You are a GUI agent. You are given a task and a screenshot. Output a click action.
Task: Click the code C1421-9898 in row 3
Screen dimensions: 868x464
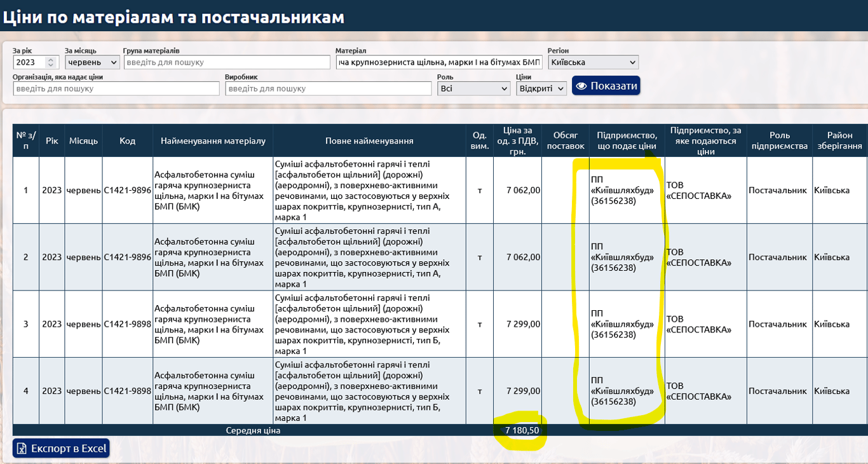[127, 324]
